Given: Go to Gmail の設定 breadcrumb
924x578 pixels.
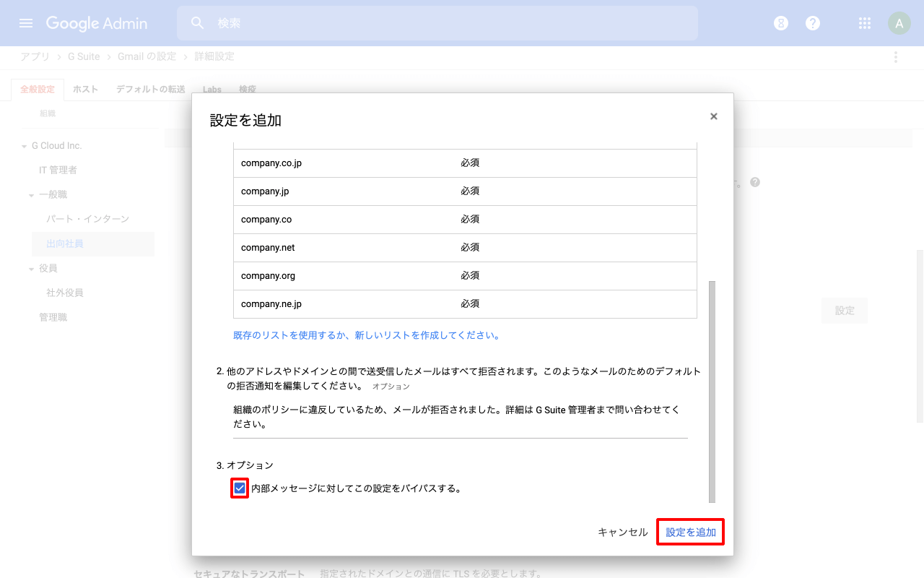Looking at the screenshot, I should click(147, 56).
